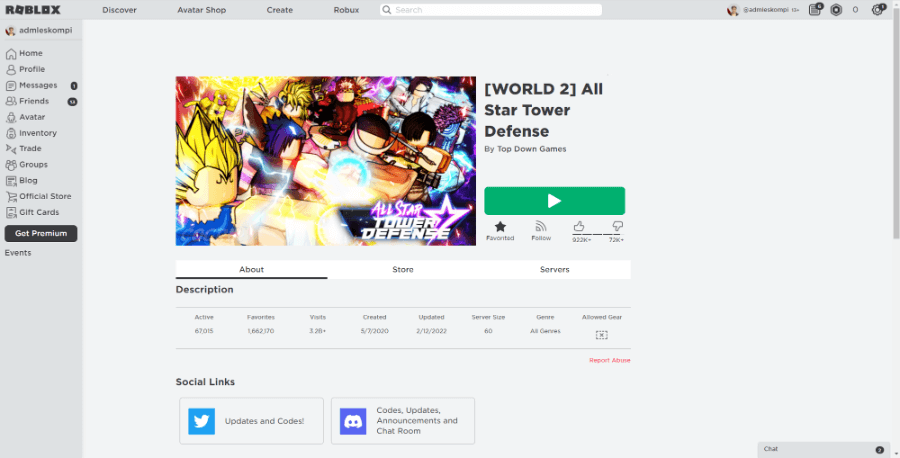
Task: Click admleskompi avatar in sidebar
Action: [x=10, y=31]
